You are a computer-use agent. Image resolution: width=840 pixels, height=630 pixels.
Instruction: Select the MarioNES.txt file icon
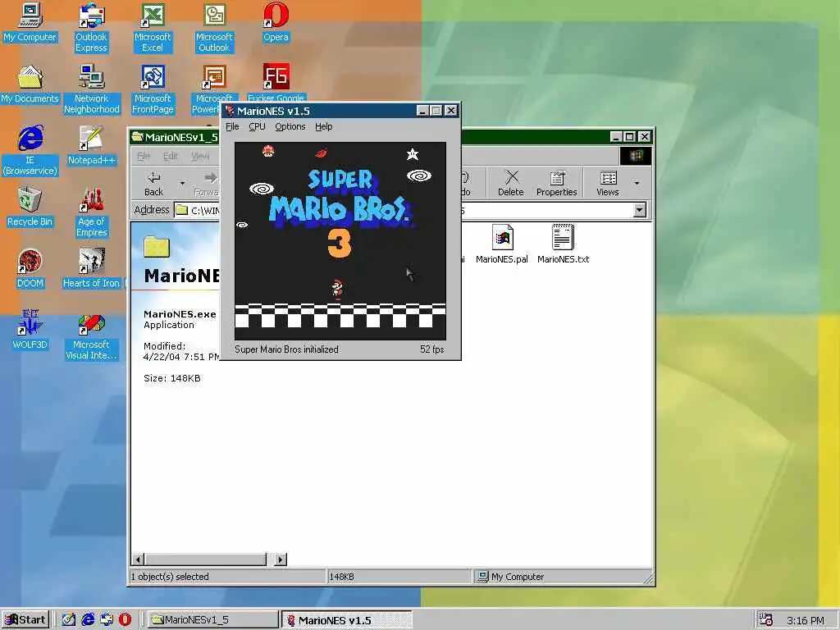[563, 244]
